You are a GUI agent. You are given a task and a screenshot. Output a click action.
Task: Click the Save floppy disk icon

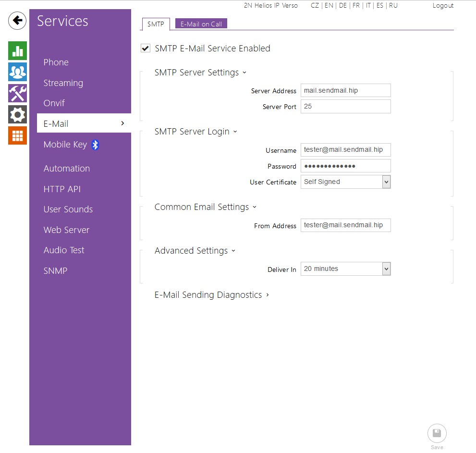coord(437,433)
